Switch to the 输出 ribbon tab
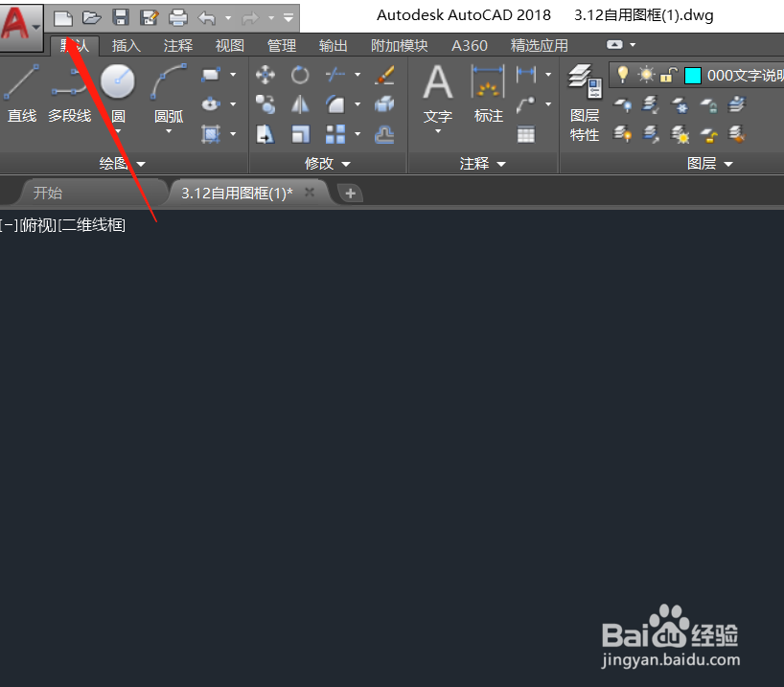Image resolution: width=784 pixels, height=687 pixels. (x=333, y=45)
